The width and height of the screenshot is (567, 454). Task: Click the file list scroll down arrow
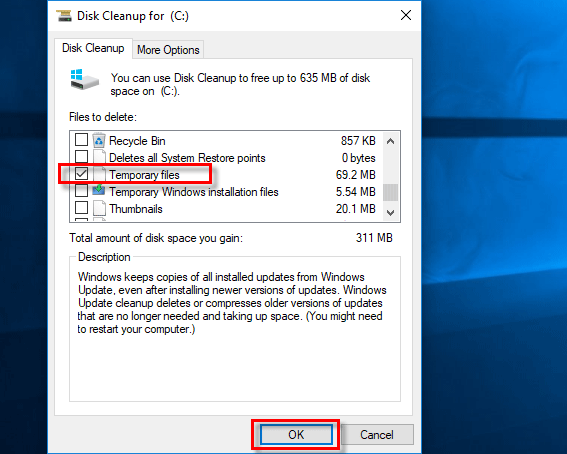[391, 212]
